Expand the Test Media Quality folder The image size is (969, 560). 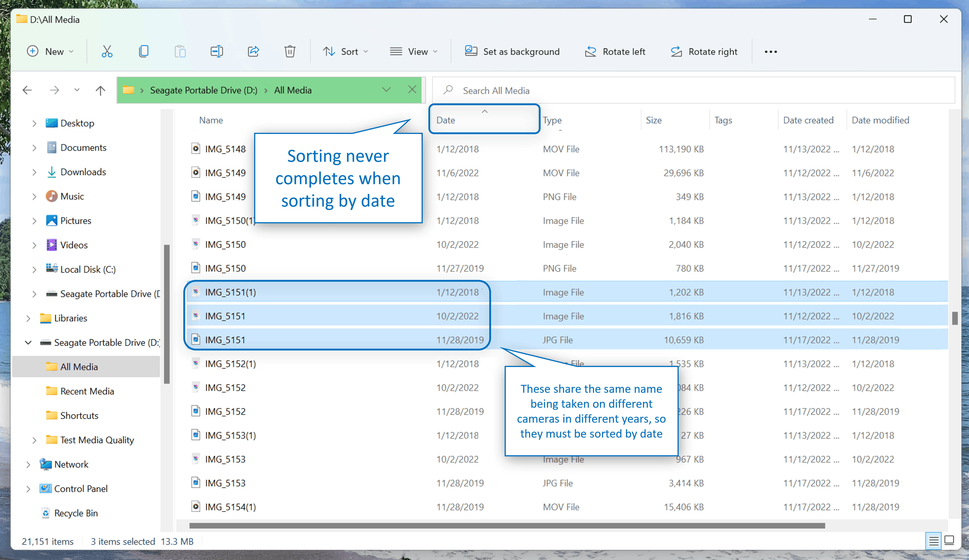coord(34,440)
